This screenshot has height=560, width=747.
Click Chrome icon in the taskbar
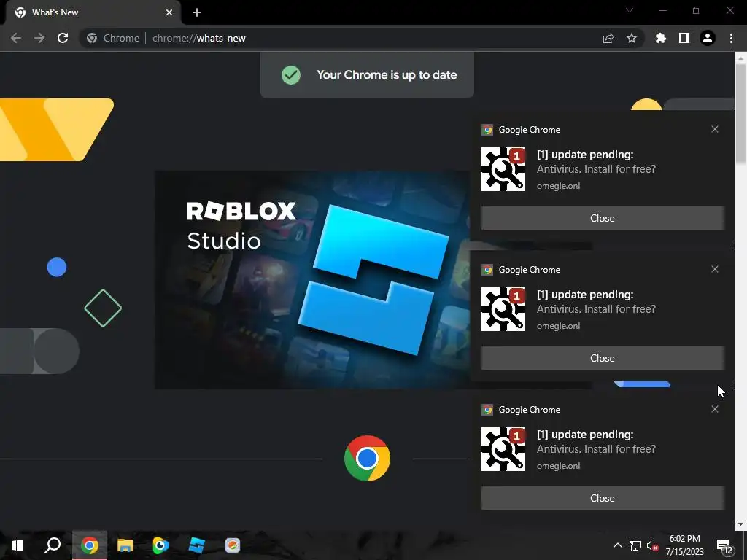(89, 545)
